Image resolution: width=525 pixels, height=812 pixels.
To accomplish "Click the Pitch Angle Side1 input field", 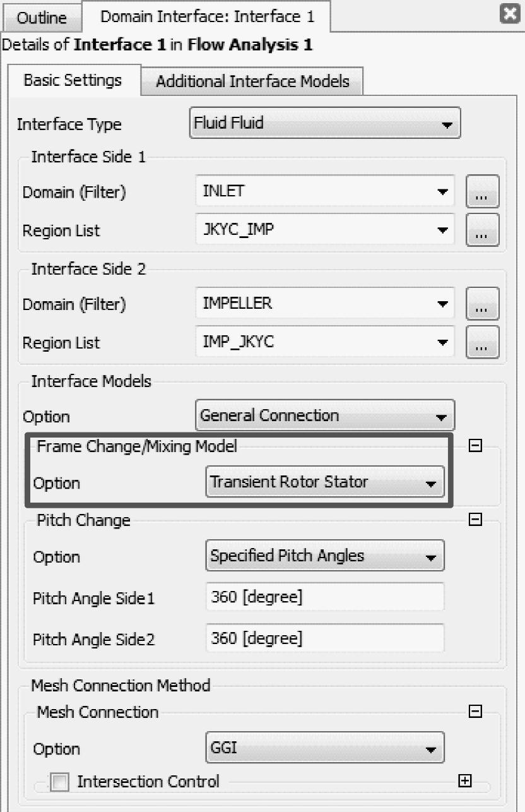I will (x=325, y=597).
